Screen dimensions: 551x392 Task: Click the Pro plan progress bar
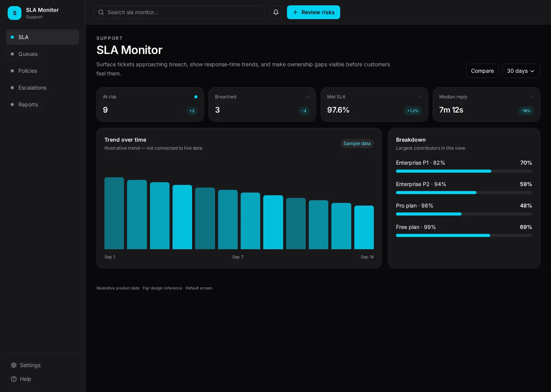point(464,214)
